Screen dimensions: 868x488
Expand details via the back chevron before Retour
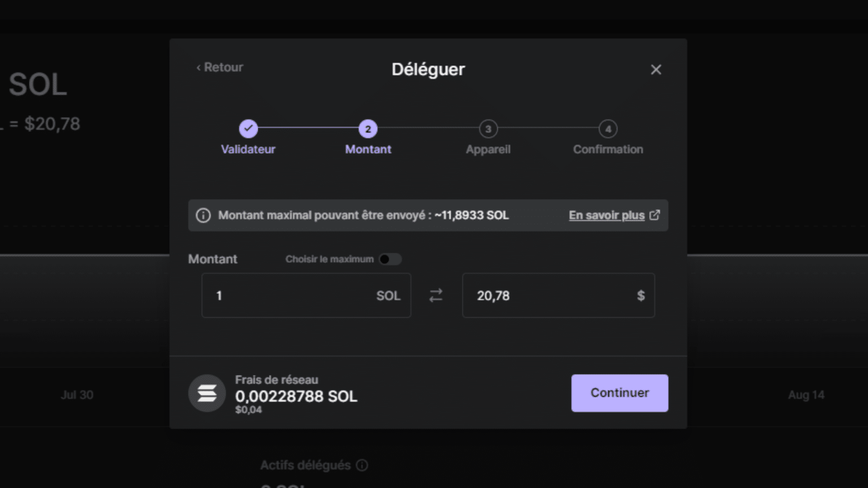coord(198,67)
